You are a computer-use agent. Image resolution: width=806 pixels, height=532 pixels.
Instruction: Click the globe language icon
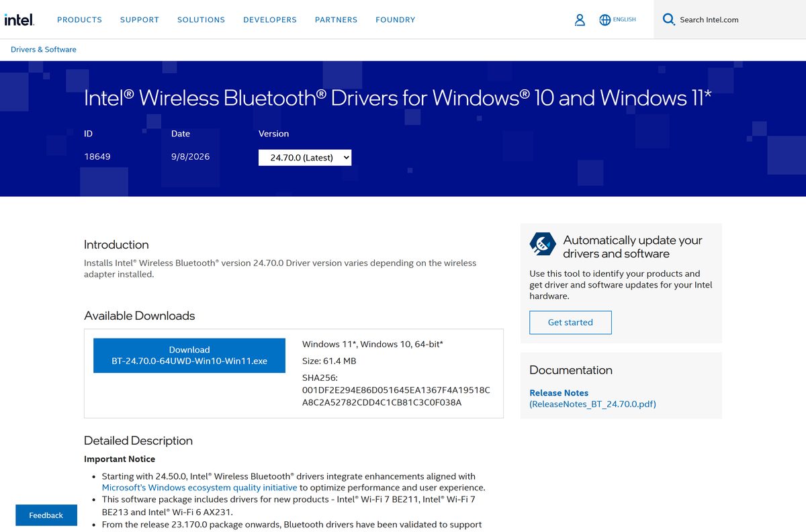604,20
